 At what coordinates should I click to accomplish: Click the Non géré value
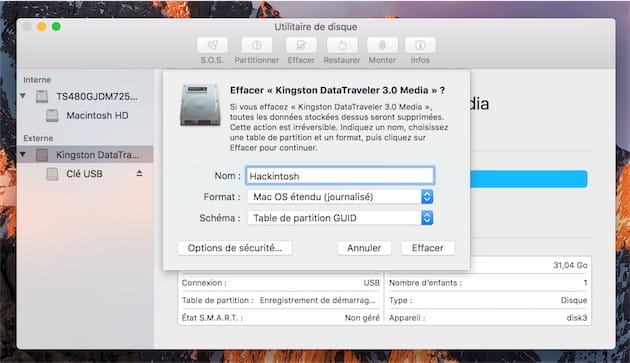coord(362,318)
